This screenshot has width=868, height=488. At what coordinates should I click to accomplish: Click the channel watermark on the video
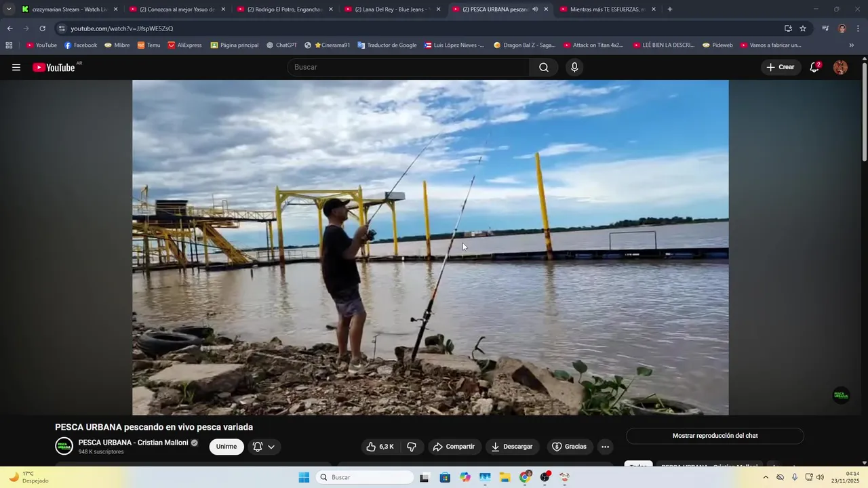click(841, 395)
